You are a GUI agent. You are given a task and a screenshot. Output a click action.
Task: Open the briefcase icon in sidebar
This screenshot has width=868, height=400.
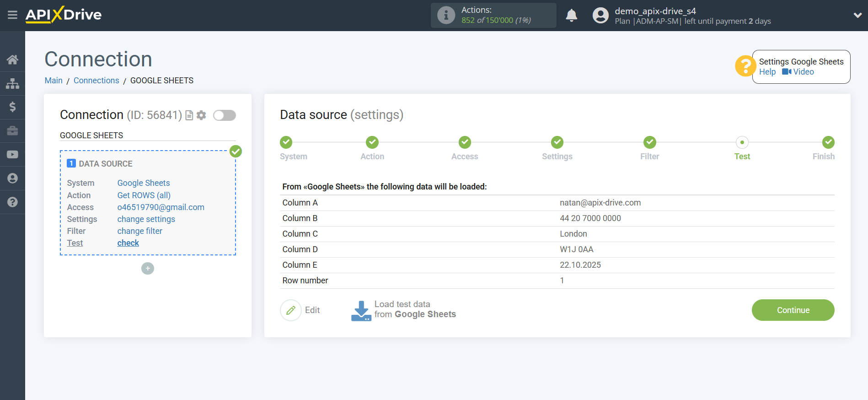12,131
